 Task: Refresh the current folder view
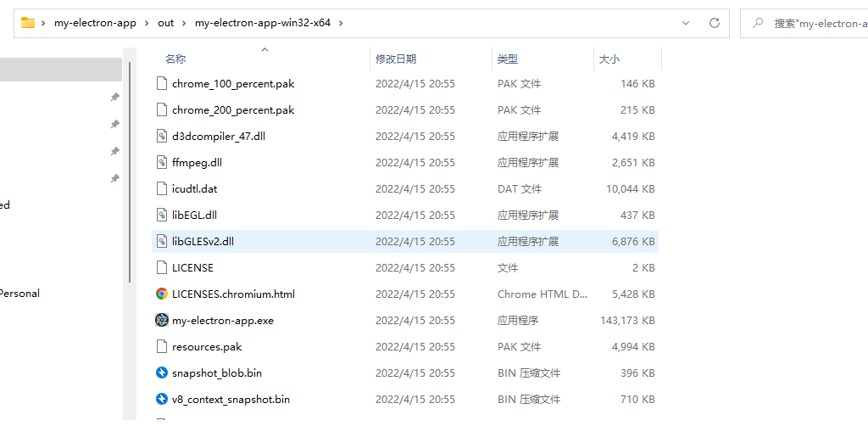715,23
